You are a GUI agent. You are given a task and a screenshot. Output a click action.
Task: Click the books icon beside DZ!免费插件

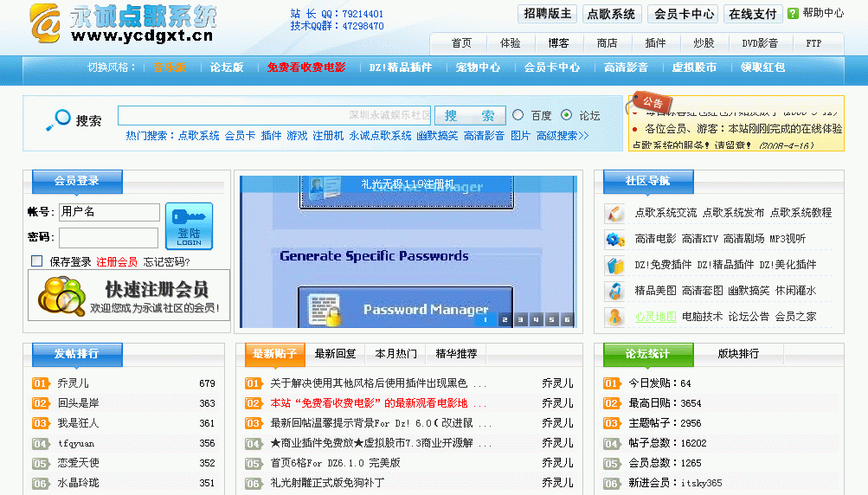coord(614,265)
